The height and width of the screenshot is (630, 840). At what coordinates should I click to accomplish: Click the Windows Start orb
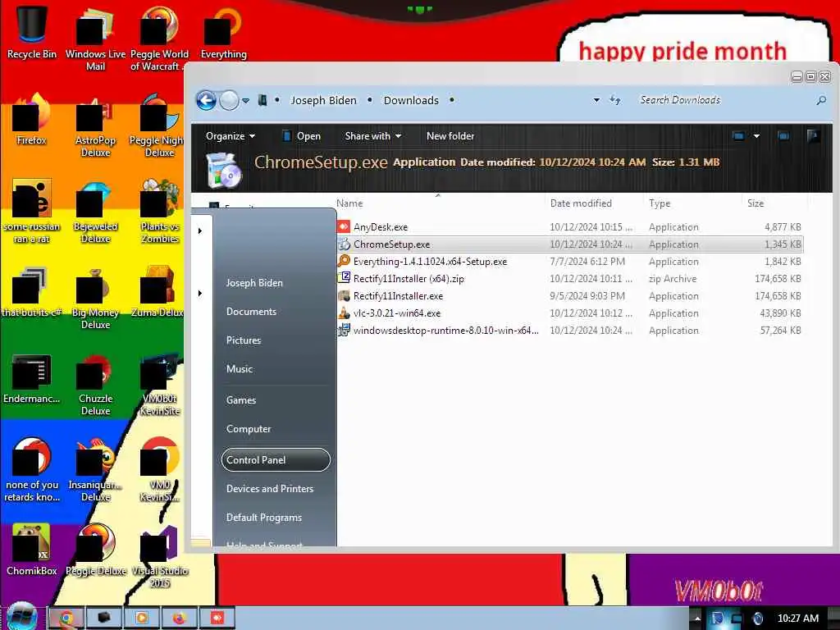click(22, 617)
